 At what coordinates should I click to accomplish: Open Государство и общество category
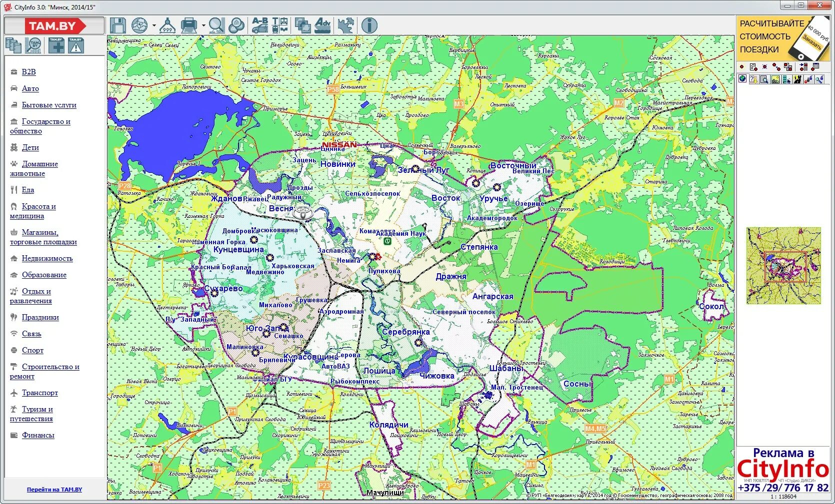click(40, 126)
